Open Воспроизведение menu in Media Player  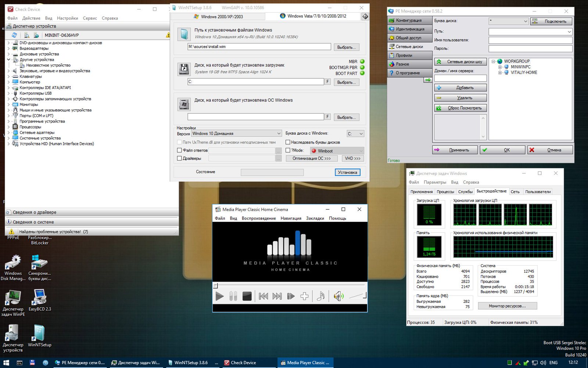coord(259,218)
